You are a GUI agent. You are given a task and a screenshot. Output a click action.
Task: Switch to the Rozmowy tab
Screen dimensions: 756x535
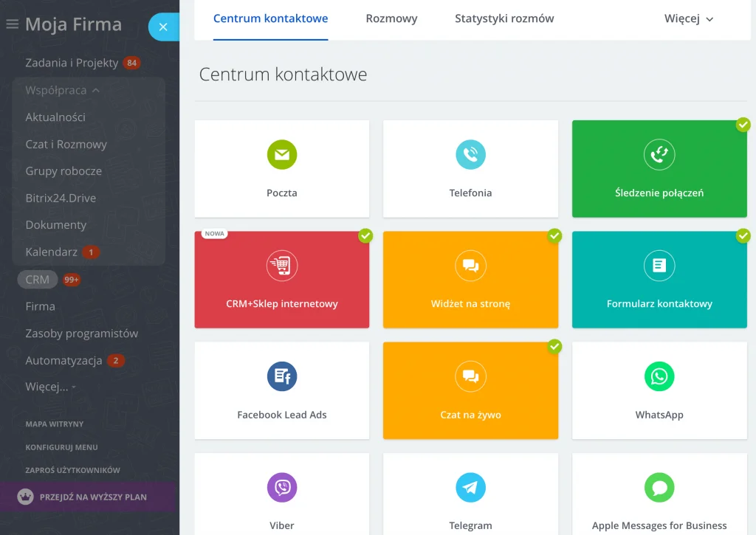coord(391,19)
